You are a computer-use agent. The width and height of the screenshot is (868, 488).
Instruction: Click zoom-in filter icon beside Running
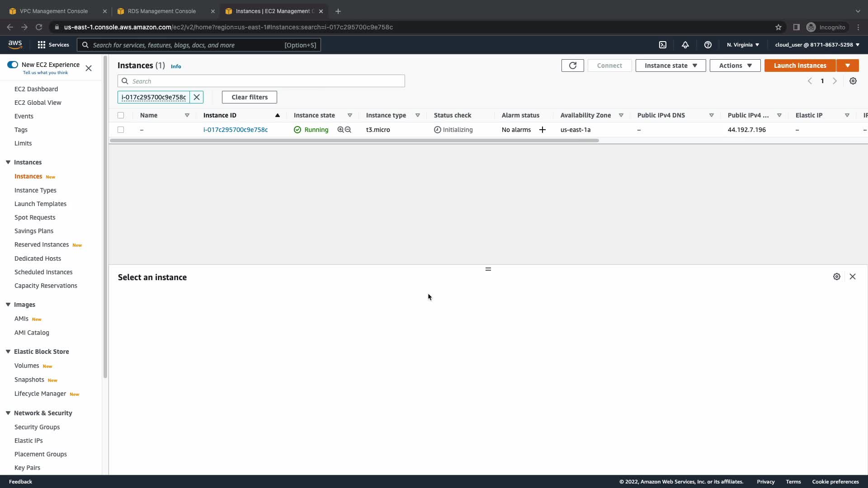point(340,130)
